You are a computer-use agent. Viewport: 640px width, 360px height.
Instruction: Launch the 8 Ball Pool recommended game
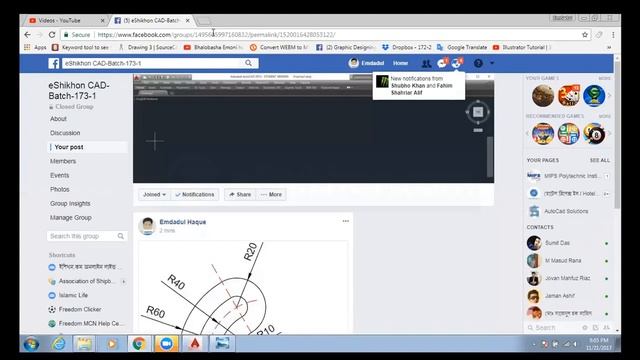[x=594, y=133]
